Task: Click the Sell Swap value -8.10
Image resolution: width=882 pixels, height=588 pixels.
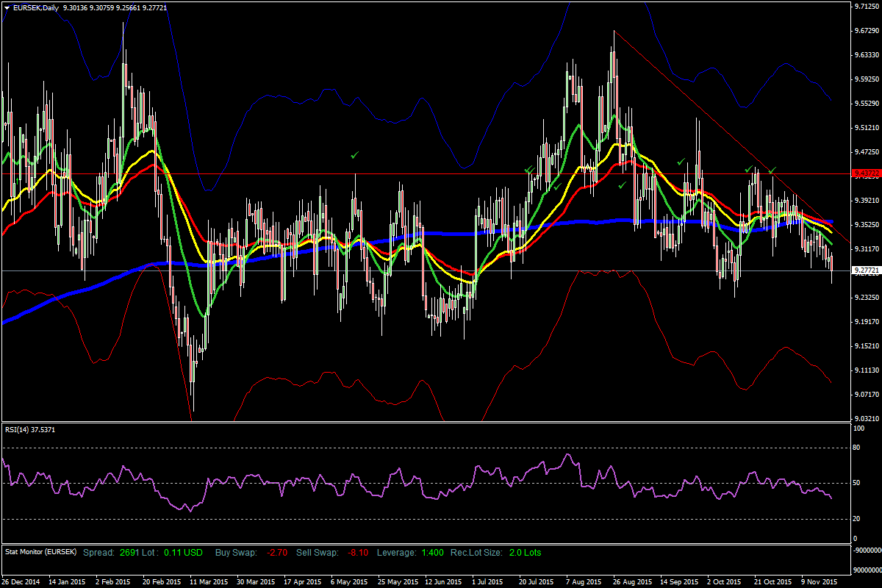Action: click(x=359, y=551)
